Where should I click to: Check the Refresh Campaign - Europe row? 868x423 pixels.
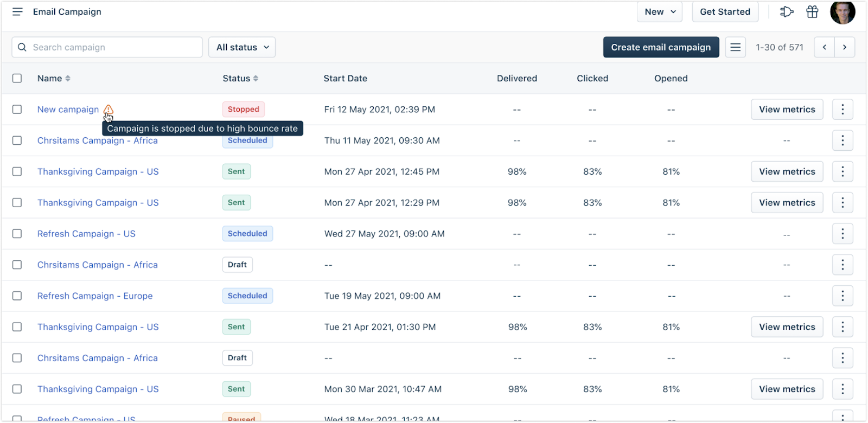pos(17,296)
